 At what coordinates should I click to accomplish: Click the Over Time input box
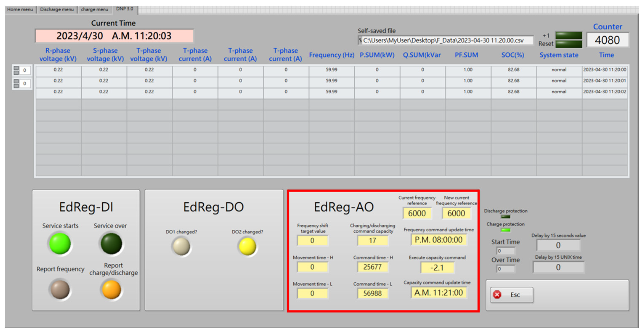505,269
